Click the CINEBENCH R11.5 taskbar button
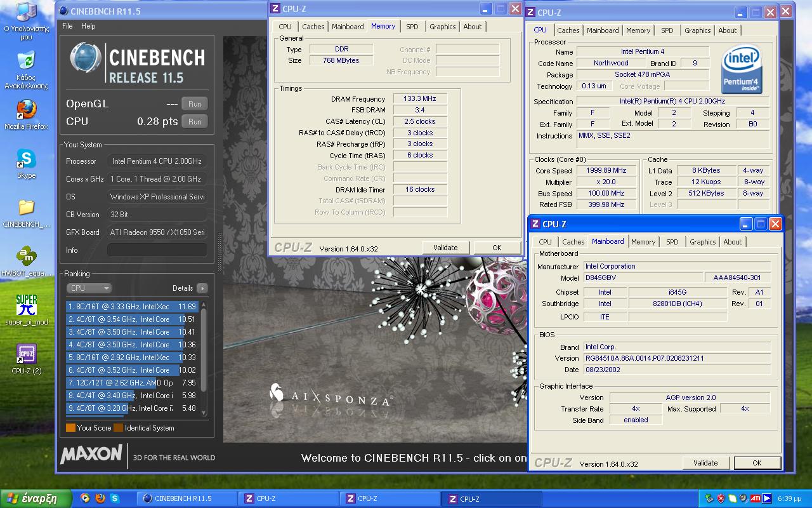Viewport: 812px width, 508px height. (x=187, y=498)
